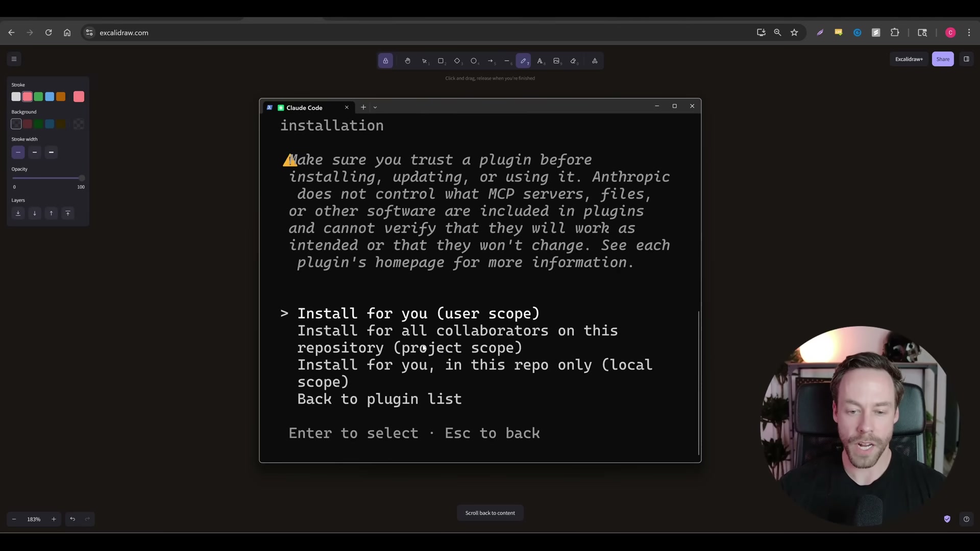Open the custom background color picker
This screenshot has height=551, width=980.
(x=79, y=124)
